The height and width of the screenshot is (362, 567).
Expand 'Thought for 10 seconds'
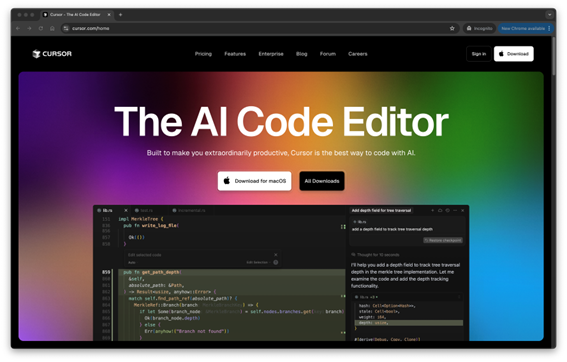click(375, 255)
